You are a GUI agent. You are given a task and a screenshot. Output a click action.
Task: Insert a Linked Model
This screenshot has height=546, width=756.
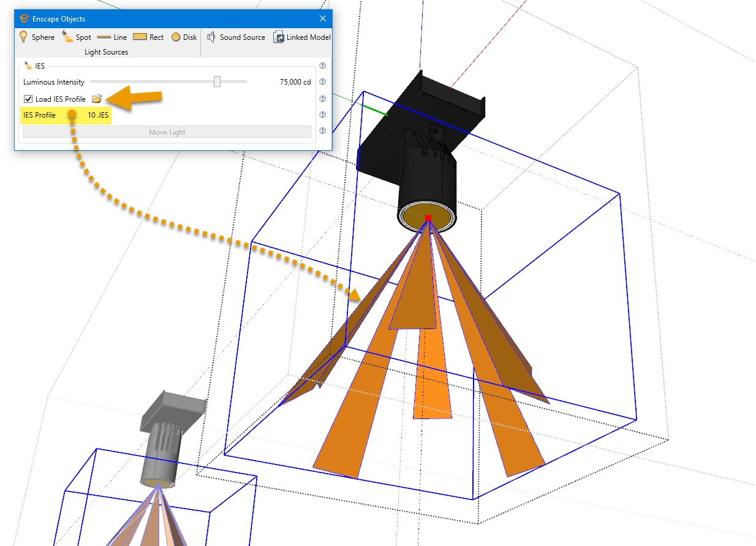click(301, 37)
